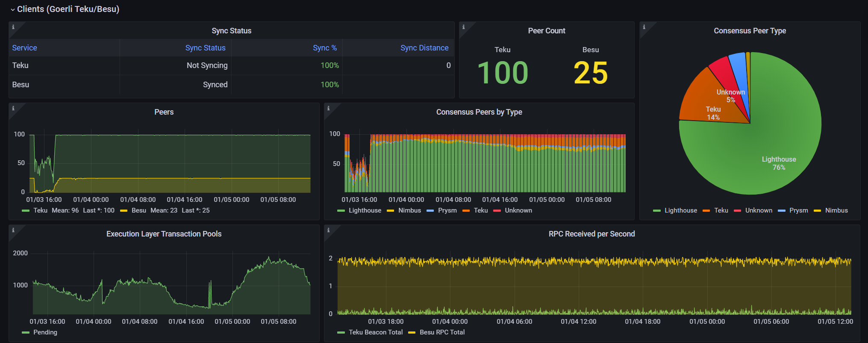Toggle Unknown series in Consensus Peers by Type legend
The height and width of the screenshot is (343, 868).
(518, 210)
